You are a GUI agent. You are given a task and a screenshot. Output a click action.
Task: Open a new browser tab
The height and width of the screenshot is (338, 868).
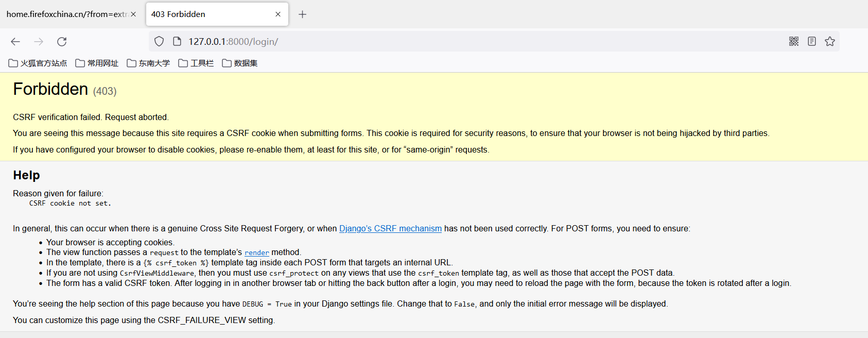pyautogui.click(x=302, y=14)
